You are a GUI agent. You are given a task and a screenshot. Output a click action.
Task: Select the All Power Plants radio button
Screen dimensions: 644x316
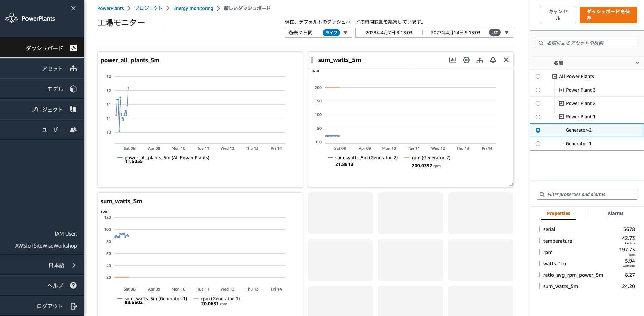click(x=538, y=76)
